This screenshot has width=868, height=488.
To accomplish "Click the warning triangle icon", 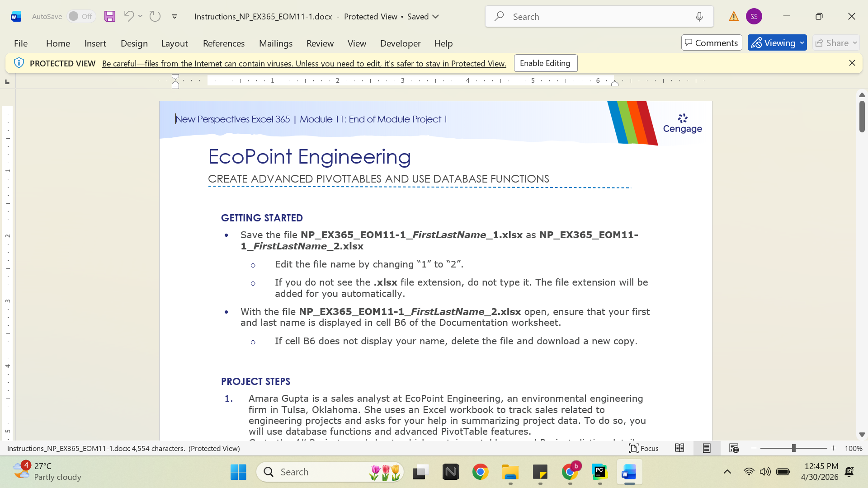I will pos(733,17).
